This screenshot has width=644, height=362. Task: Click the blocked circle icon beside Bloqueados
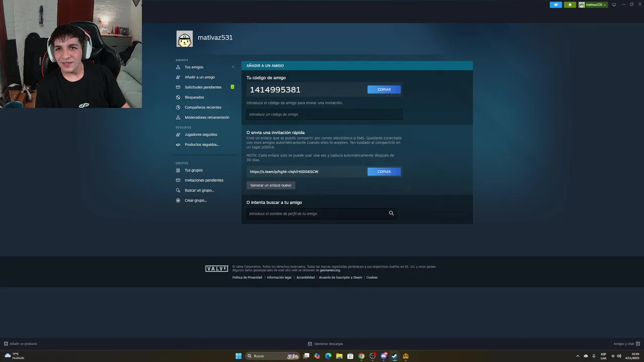tap(178, 97)
